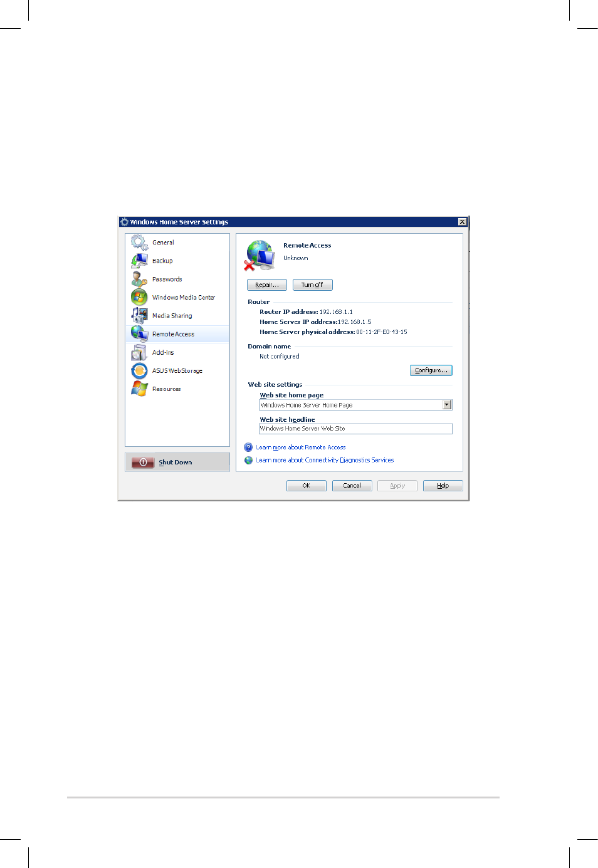The width and height of the screenshot is (598, 868).
Task: Click the Cancel button
Action: pyautogui.click(x=352, y=486)
